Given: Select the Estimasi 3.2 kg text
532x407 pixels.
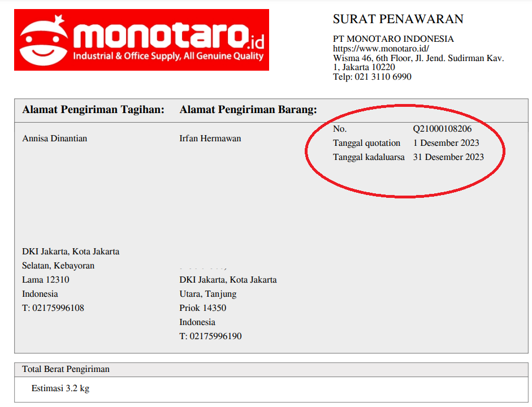Looking at the screenshot, I should [x=60, y=388].
